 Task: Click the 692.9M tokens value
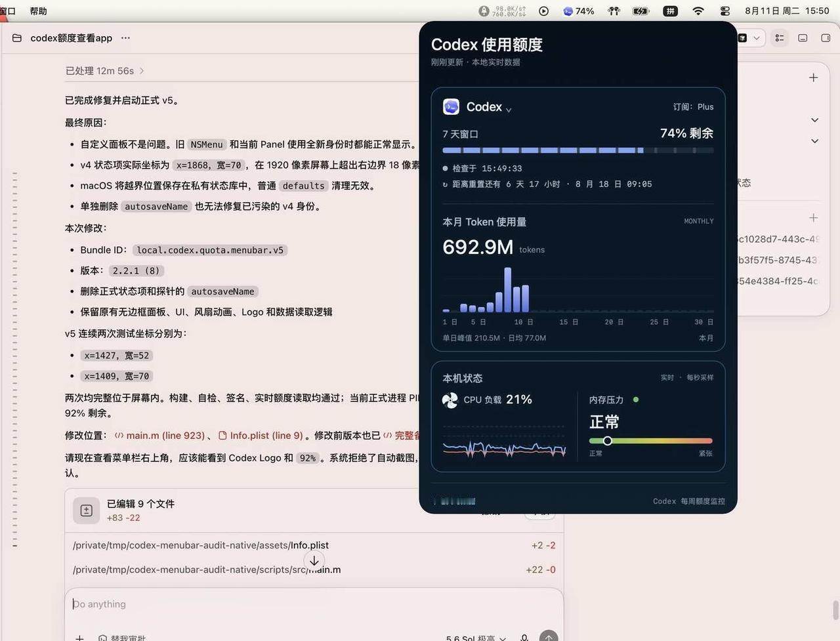(x=478, y=247)
